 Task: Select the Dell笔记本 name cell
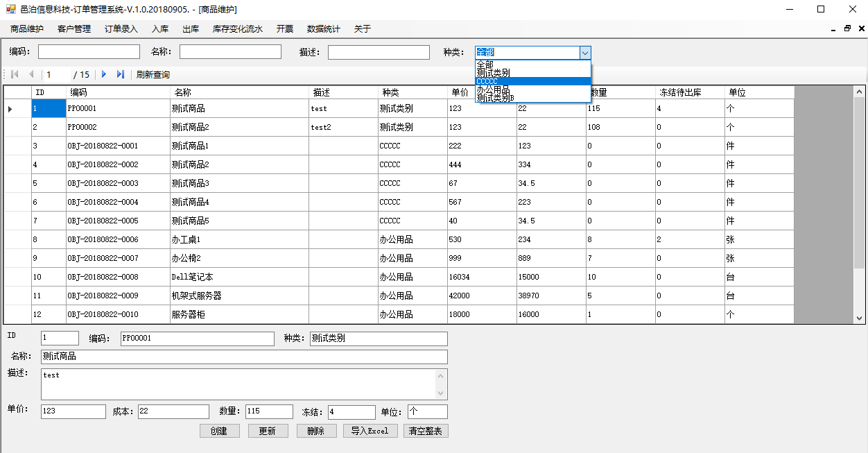tap(239, 277)
